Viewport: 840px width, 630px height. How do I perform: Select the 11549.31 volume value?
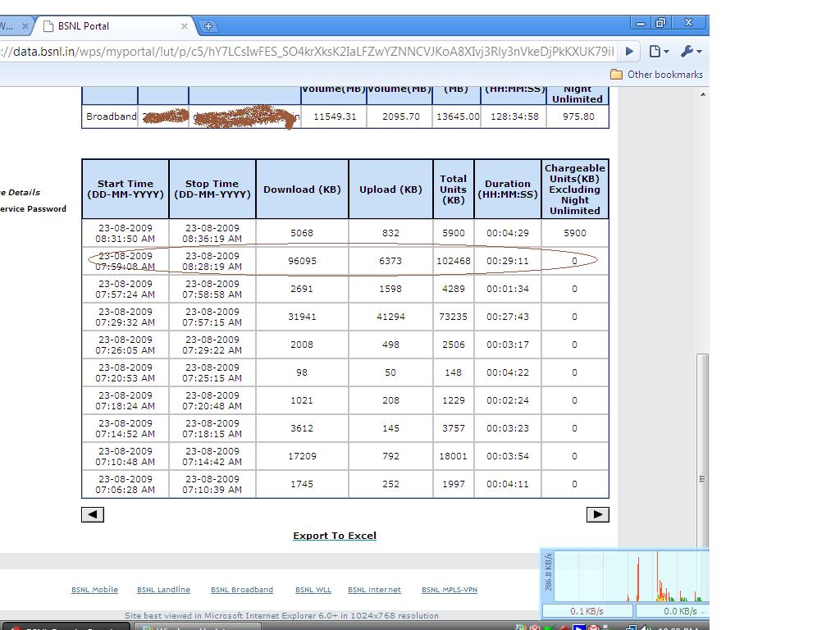pyautogui.click(x=335, y=116)
